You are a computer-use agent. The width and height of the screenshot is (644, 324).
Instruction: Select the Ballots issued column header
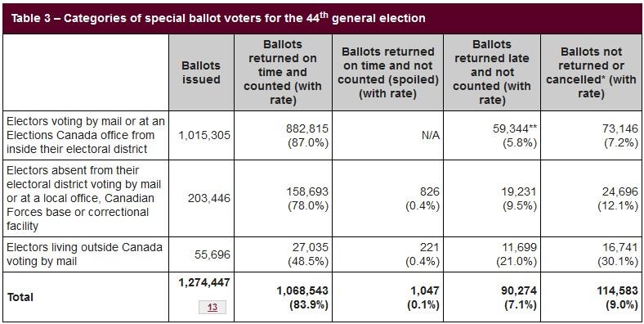(x=201, y=72)
